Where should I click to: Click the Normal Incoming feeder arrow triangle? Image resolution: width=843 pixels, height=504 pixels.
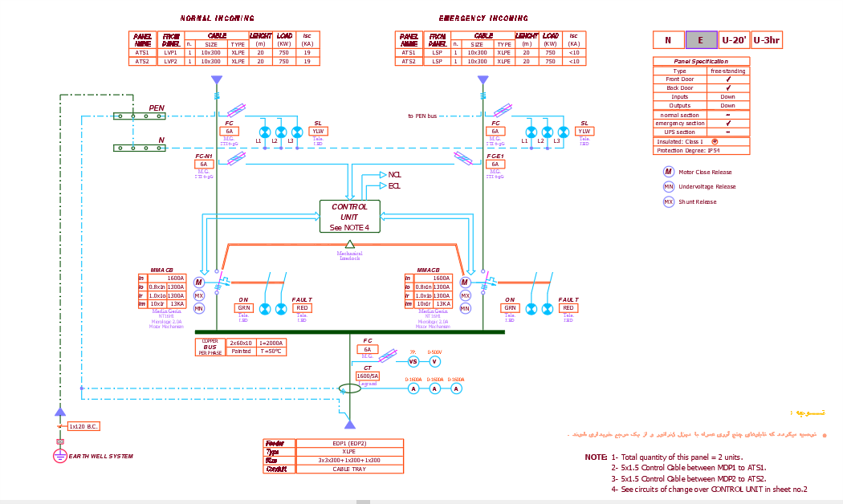tap(217, 79)
